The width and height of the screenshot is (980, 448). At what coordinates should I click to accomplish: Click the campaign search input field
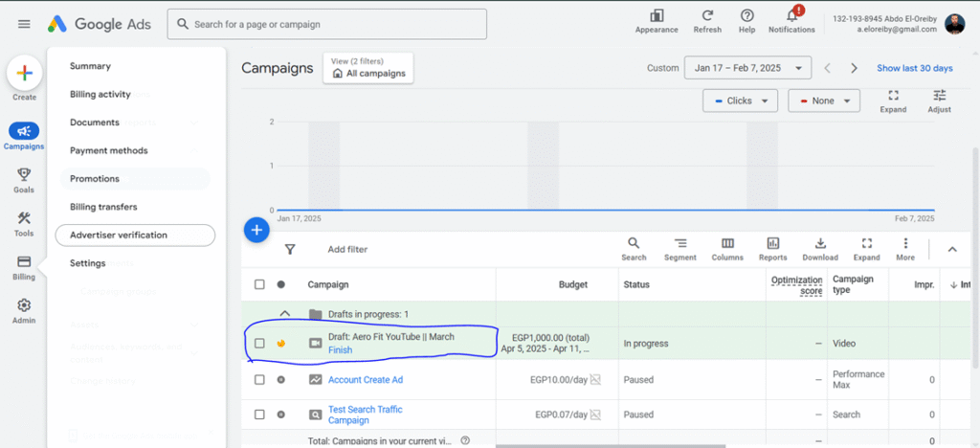327,24
